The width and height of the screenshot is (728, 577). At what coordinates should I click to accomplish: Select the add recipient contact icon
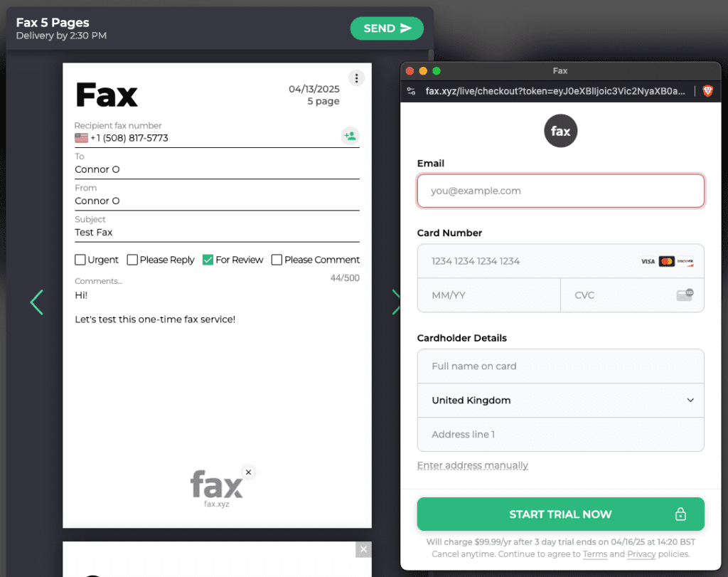350,135
